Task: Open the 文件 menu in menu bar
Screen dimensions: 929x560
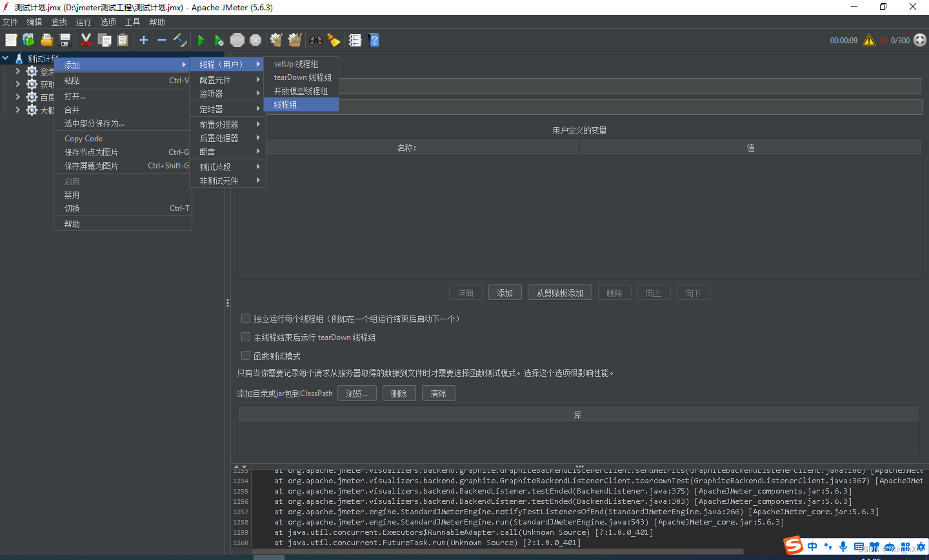Action: pos(10,22)
